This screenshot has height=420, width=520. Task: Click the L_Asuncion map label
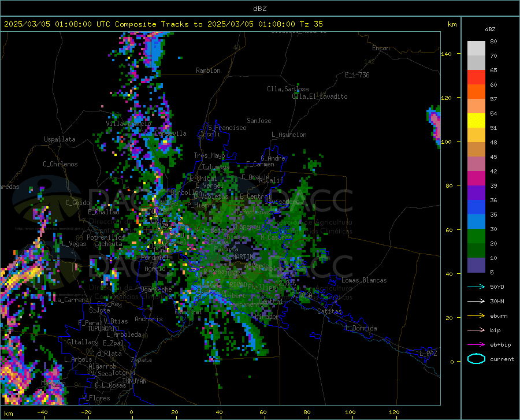[289, 135]
